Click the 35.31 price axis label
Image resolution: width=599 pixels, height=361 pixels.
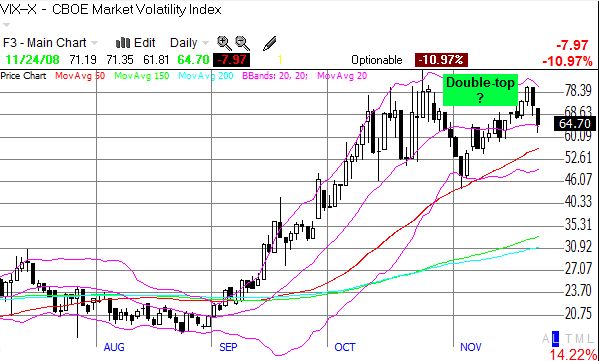pyautogui.click(x=578, y=225)
